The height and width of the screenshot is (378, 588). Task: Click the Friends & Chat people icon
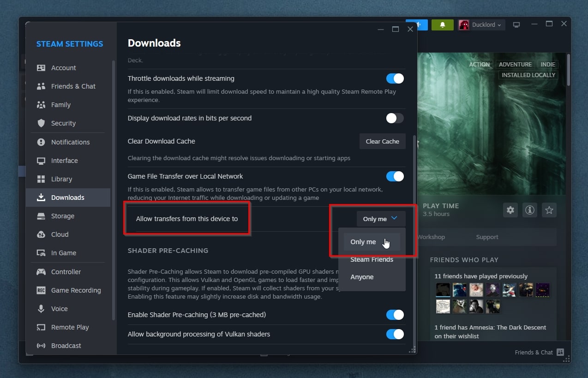tap(41, 86)
